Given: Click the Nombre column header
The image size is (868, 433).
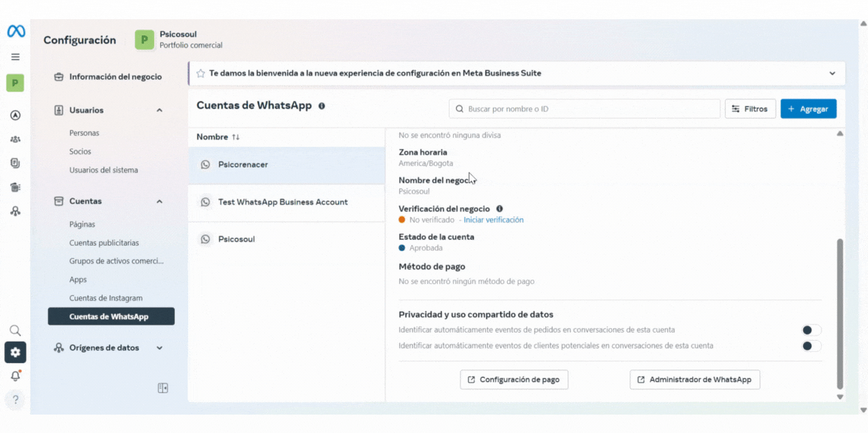Looking at the screenshot, I should [212, 137].
